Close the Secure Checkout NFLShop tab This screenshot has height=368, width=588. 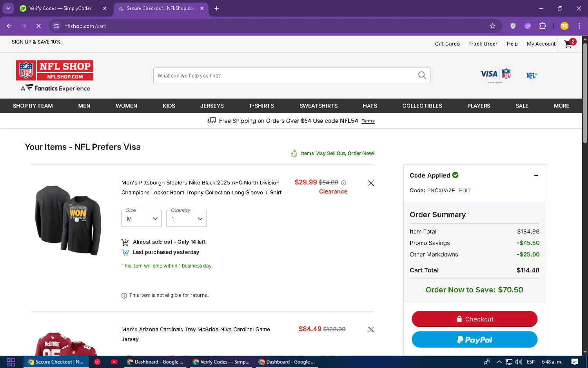(202, 8)
